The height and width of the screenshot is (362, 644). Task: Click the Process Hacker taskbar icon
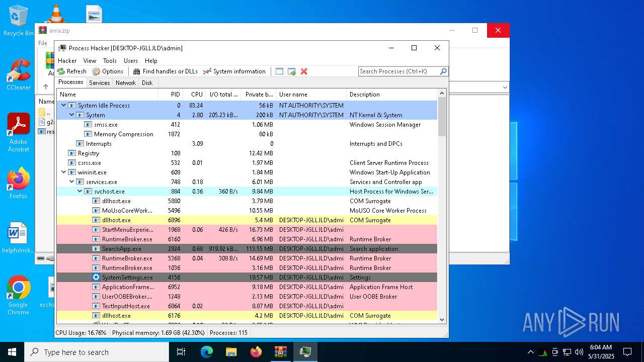pos(305,352)
